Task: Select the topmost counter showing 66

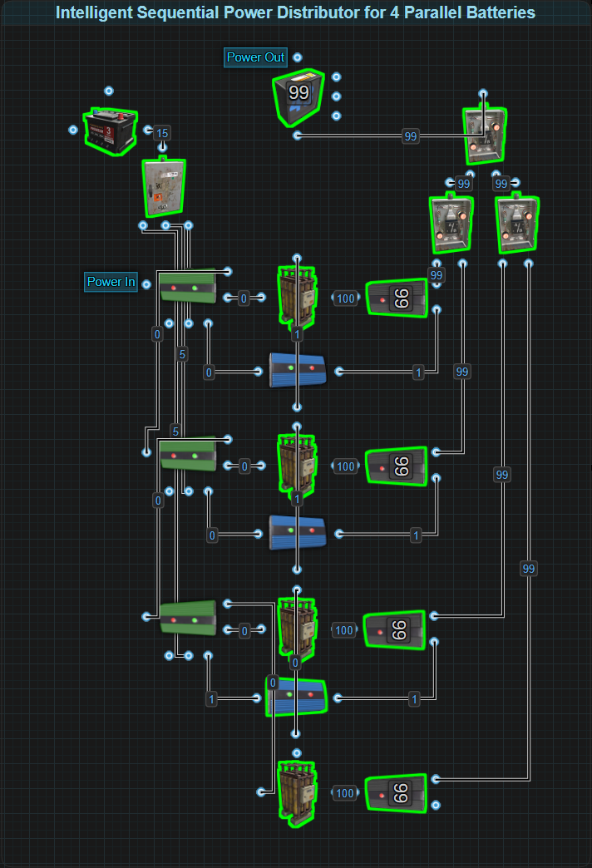Action: pyautogui.click(x=397, y=298)
